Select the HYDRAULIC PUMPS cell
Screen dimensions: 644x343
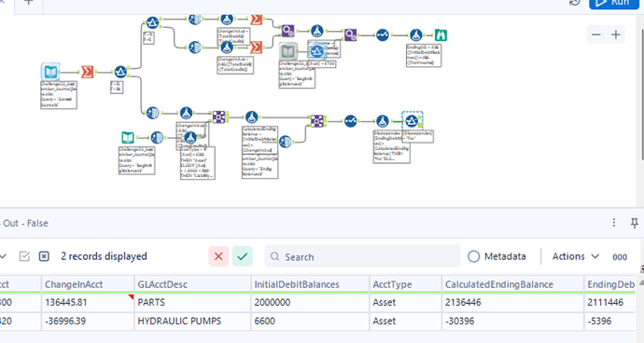tap(192, 321)
